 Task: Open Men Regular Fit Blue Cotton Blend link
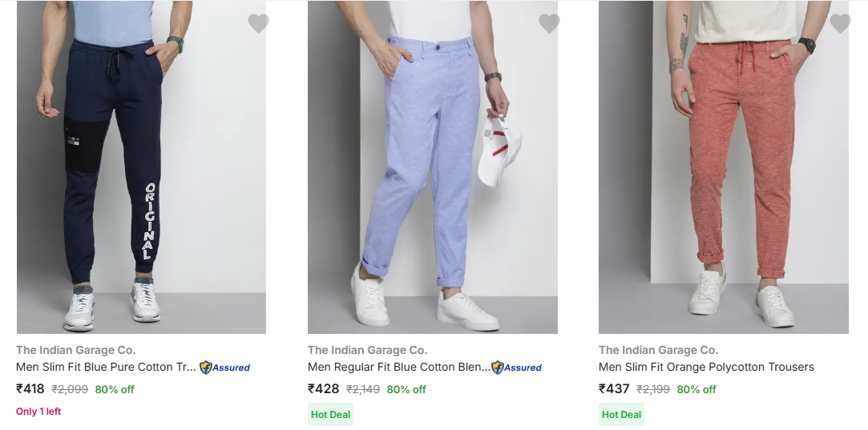tap(398, 368)
